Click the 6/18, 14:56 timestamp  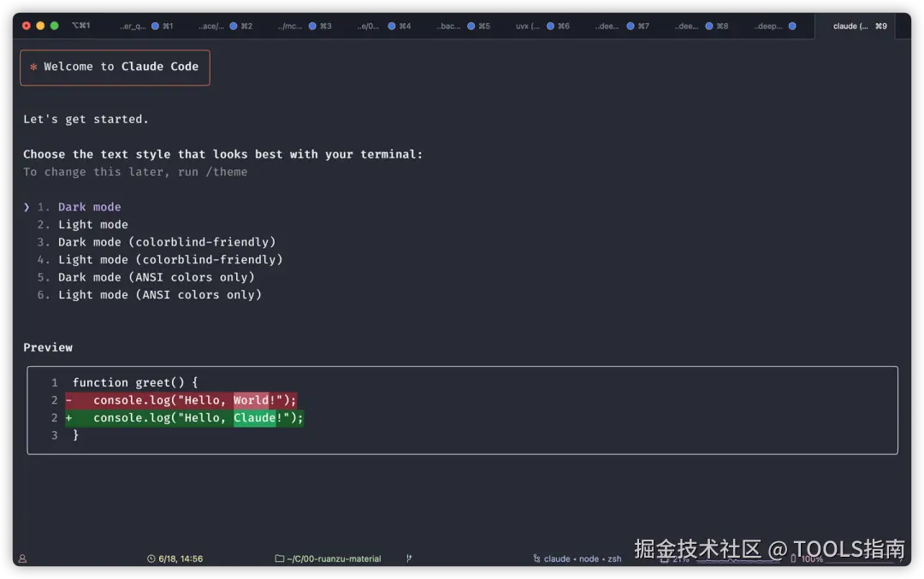pos(181,558)
